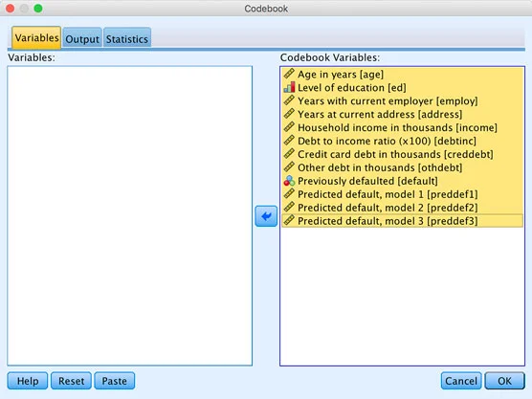This screenshot has height=399, width=532.
Task: Click the nominal circles icon beside Previously defaulted
Action: (x=289, y=181)
